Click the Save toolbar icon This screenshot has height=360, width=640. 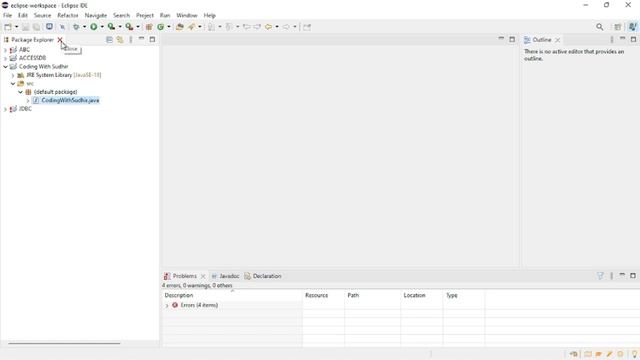(x=25, y=27)
